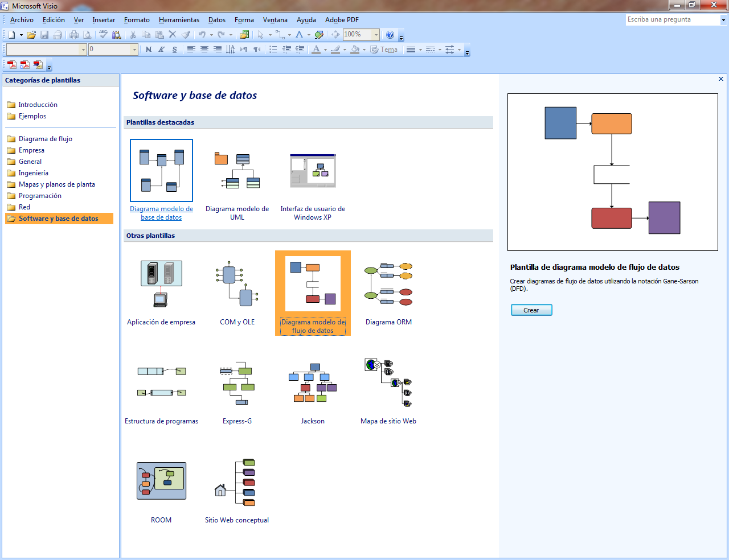Toggle italic (K) formatting
729x560 pixels.
click(x=162, y=50)
